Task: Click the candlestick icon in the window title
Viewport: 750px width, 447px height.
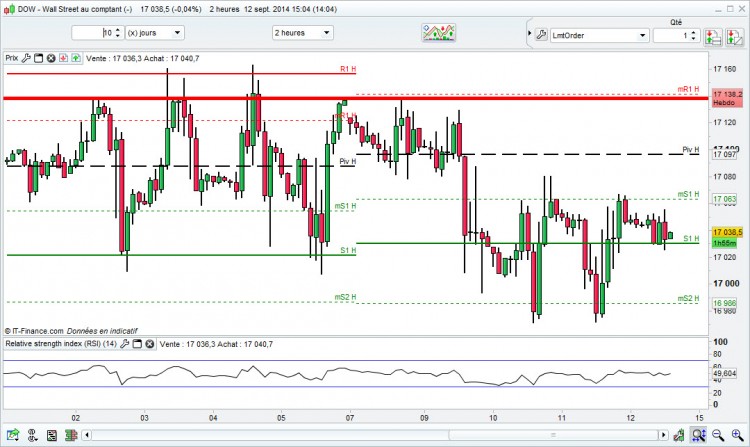Action: [x=10, y=9]
